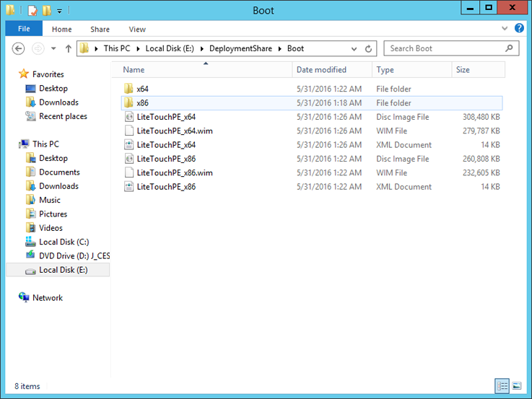The width and height of the screenshot is (532, 399).
Task: Open address bar previous locations dropdown
Action: [x=354, y=49]
